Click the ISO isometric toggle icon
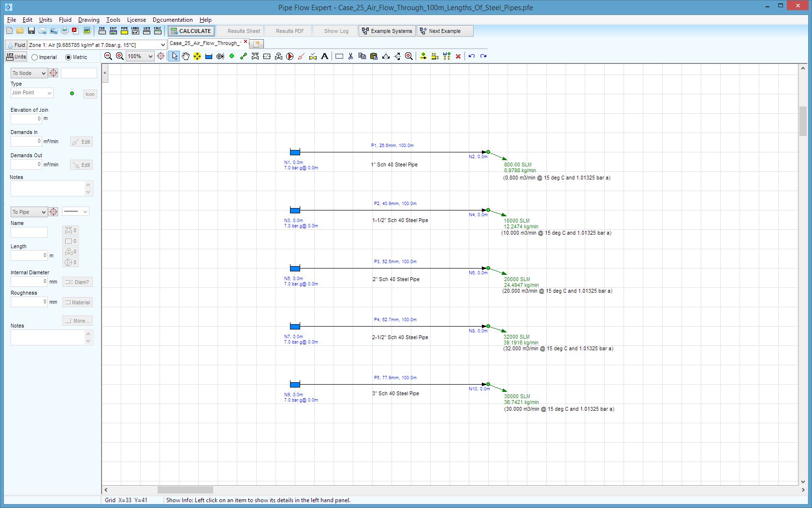The width and height of the screenshot is (812, 508). click(x=102, y=30)
